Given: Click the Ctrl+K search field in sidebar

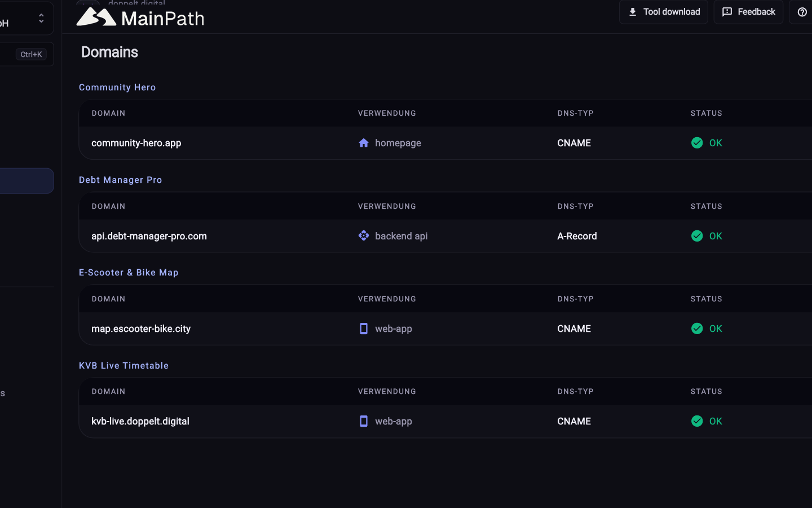Looking at the screenshot, I should [x=27, y=54].
